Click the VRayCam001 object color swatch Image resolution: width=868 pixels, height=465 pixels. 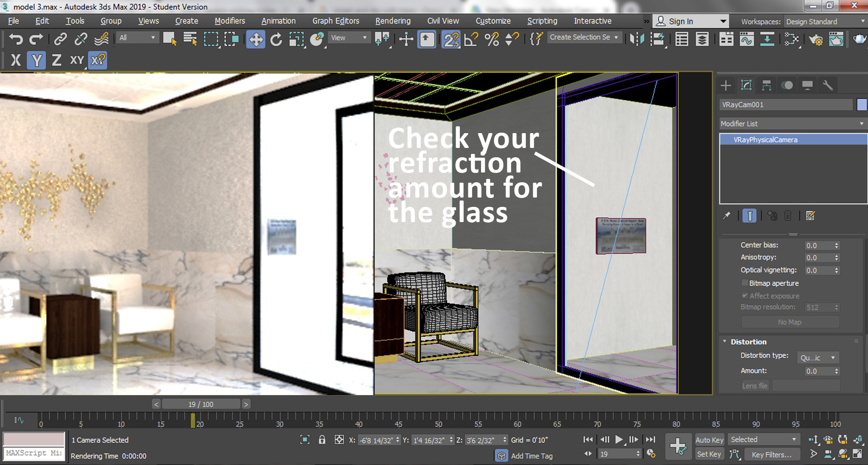[862, 104]
